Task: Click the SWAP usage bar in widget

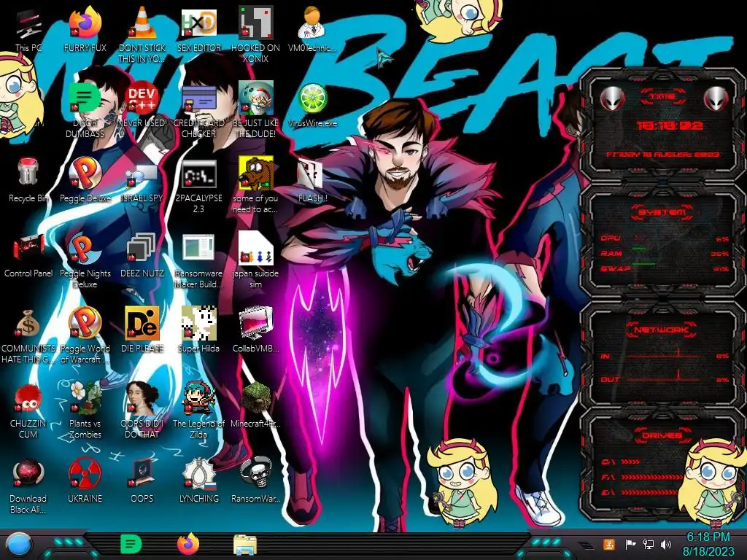Action: (x=664, y=268)
